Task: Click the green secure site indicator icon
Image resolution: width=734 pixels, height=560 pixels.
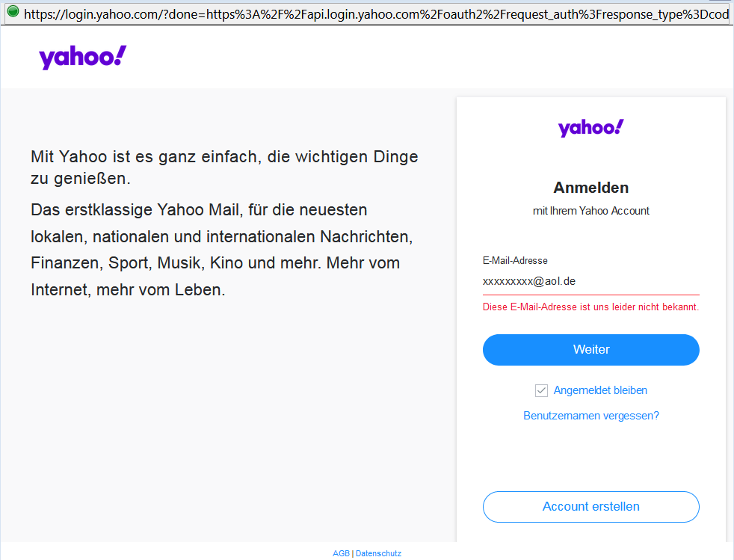Action: [x=13, y=12]
